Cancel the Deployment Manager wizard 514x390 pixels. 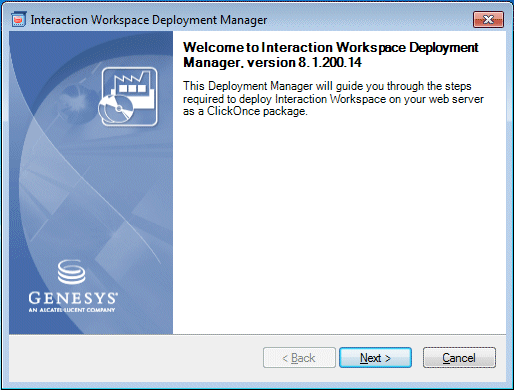click(459, 358)
